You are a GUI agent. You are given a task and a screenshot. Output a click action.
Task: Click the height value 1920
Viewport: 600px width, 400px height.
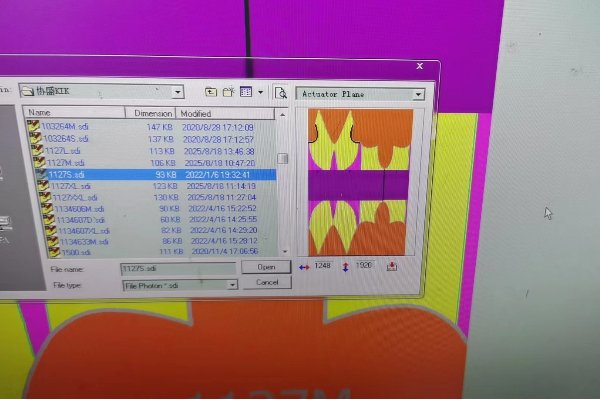pos(364,265)
